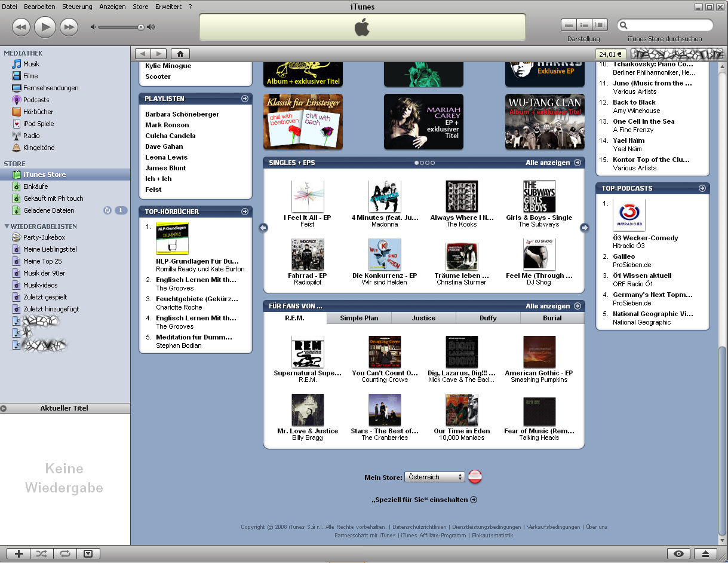Image resolution: width=728 pixels, height=563 pixels.
Task: Go forward in the store browser
Action: tap(159, 53)
